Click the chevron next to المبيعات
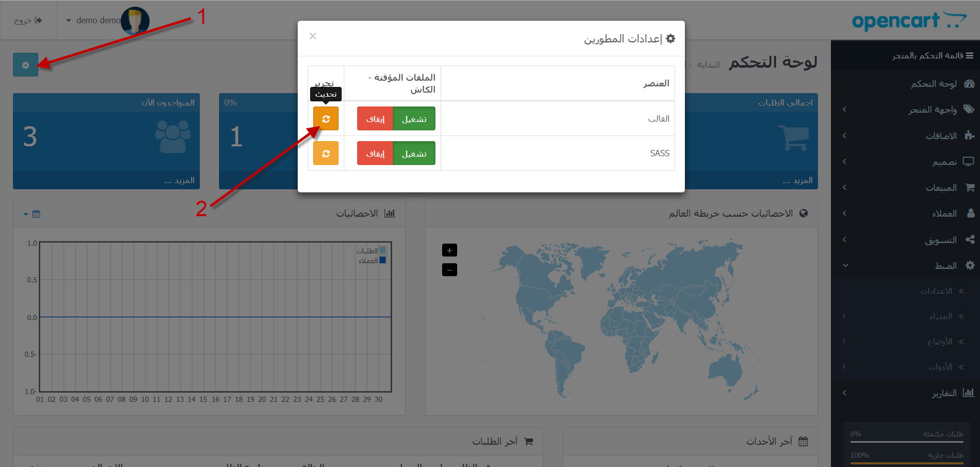The height and width of the screenshot is (467, 980). point(844,187)
